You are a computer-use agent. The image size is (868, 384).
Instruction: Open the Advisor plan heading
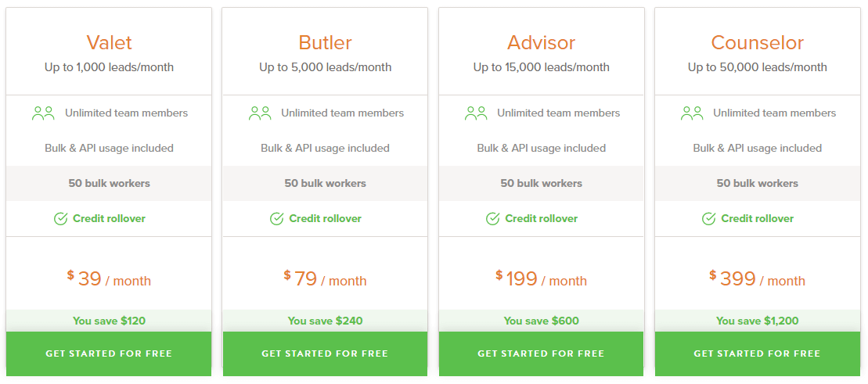coord(542,42)
